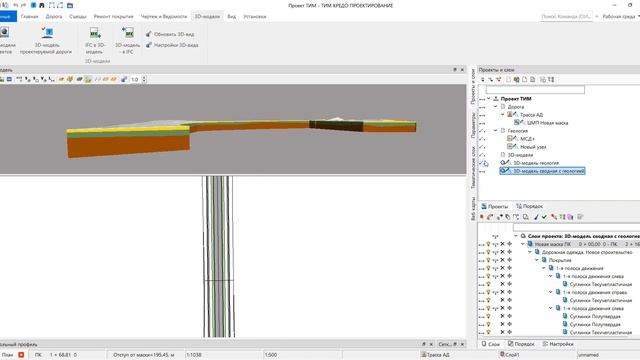640x360 pixels.
Task: Click the 1.0 scale value field
Action: (x=135, y=79)
